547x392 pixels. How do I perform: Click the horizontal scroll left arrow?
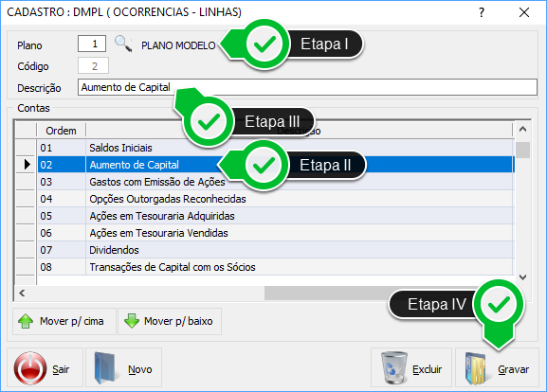tap(22, 293)
